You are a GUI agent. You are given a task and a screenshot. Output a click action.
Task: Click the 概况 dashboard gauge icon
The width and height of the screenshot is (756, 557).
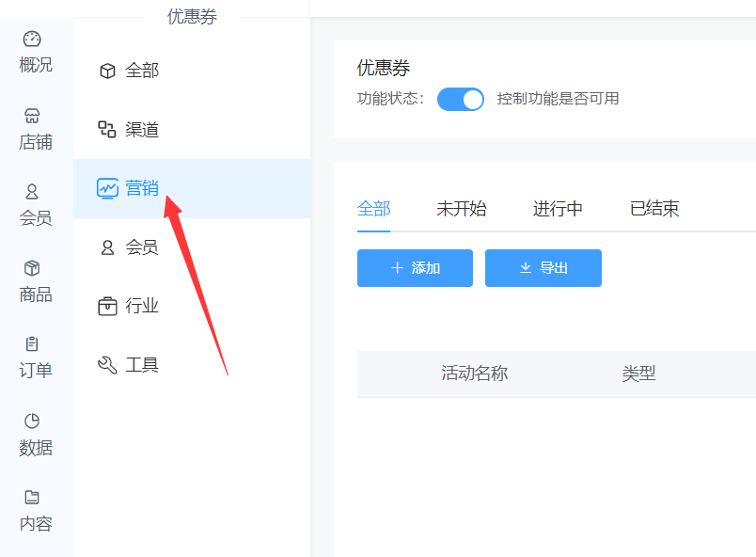[32, 39]
